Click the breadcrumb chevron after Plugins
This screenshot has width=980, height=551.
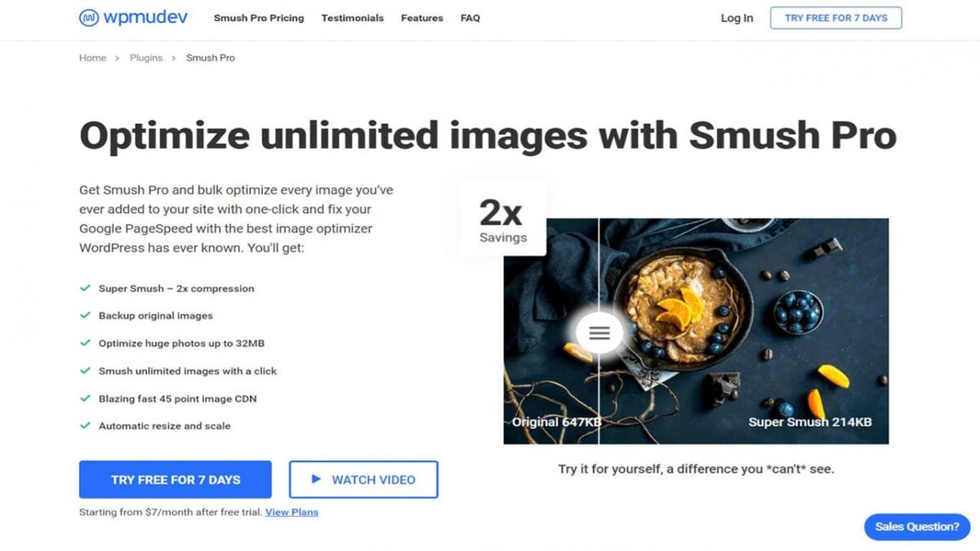pos(174,58)
